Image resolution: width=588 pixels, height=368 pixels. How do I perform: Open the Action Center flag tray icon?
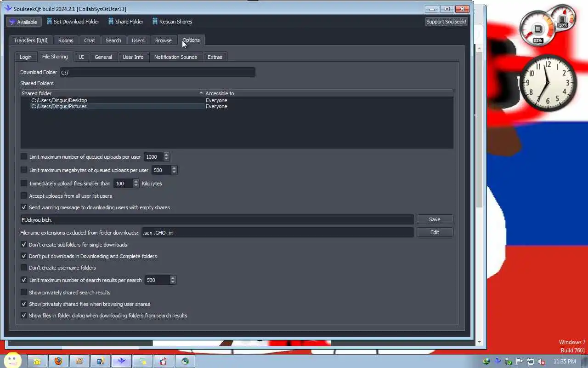pos(520,362)
